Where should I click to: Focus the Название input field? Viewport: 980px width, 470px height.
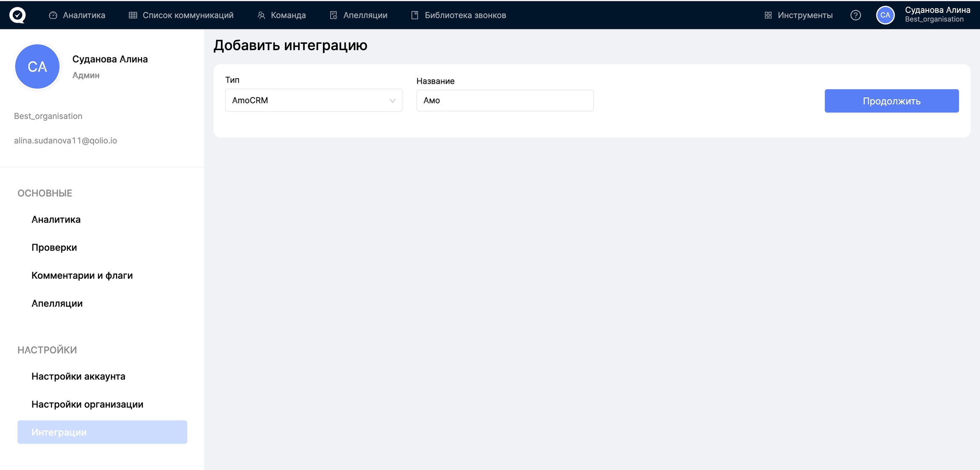(x=504, y=101)
